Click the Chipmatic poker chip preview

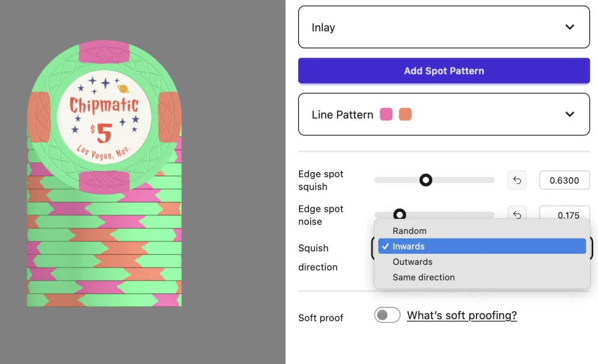pyautogui.click(x=104, y=117)
